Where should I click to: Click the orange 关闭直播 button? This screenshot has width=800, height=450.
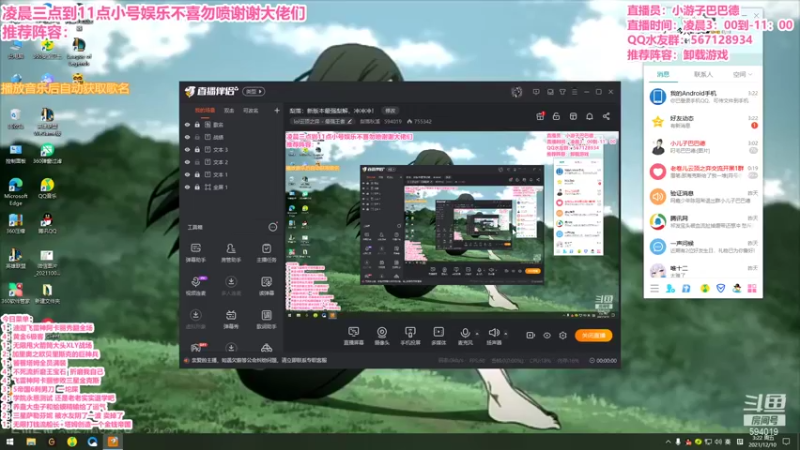[593, 335]
